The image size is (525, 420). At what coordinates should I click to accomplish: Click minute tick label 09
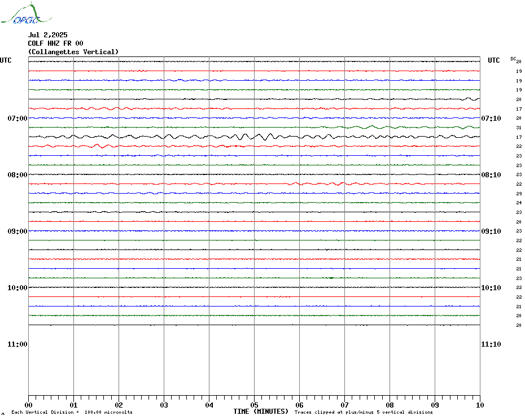click(x=435, y=405)
